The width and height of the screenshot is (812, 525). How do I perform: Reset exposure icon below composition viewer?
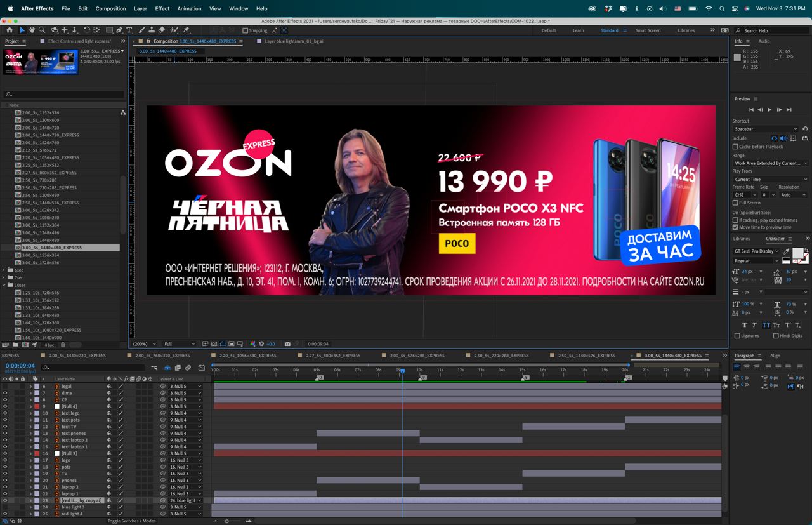[261, 344]
